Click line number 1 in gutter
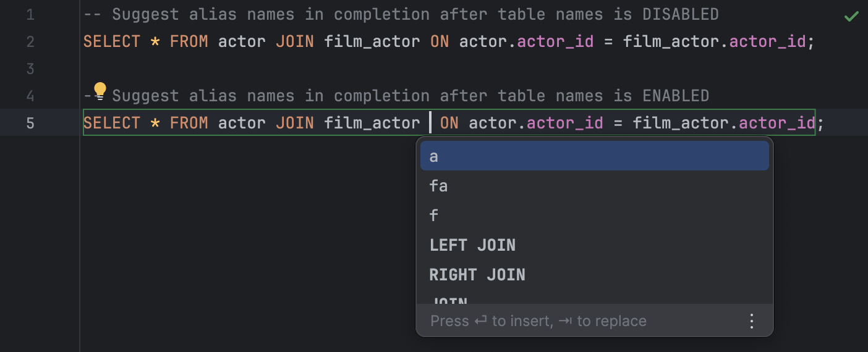The image size is (868, 352). (30, 14)
